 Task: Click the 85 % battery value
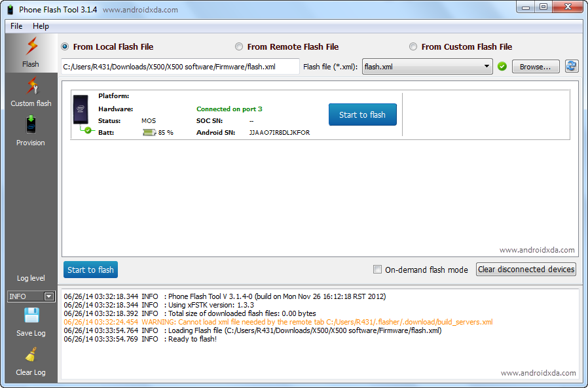166,132
